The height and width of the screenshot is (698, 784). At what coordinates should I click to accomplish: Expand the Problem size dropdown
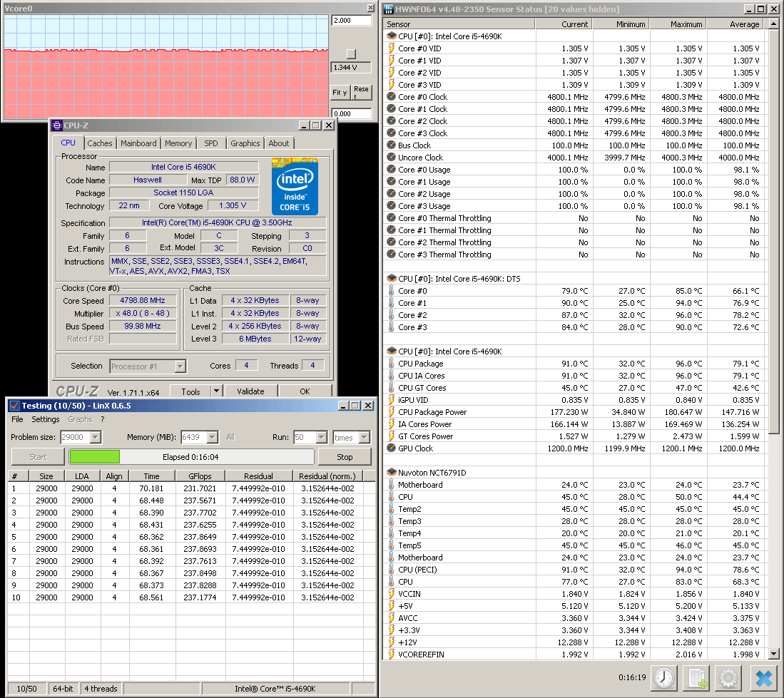coord(96,437)
